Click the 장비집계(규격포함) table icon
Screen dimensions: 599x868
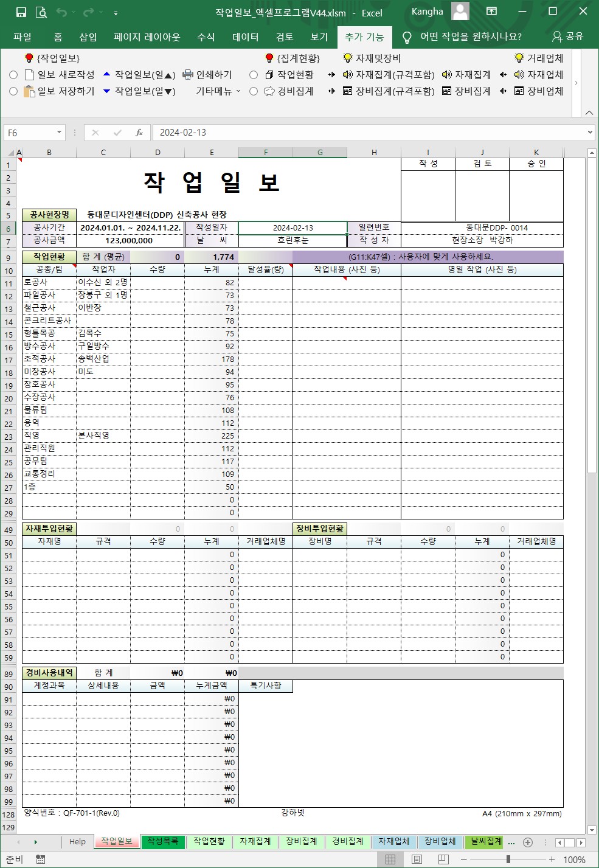pyautogui.click(x=347, y=91)
